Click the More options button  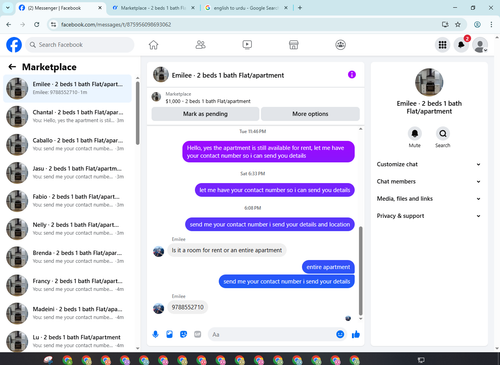click(x=310, y=114)
